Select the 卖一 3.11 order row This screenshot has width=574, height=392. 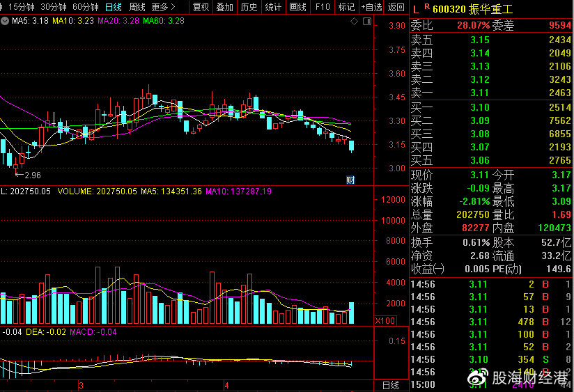(x=491, y=93)
